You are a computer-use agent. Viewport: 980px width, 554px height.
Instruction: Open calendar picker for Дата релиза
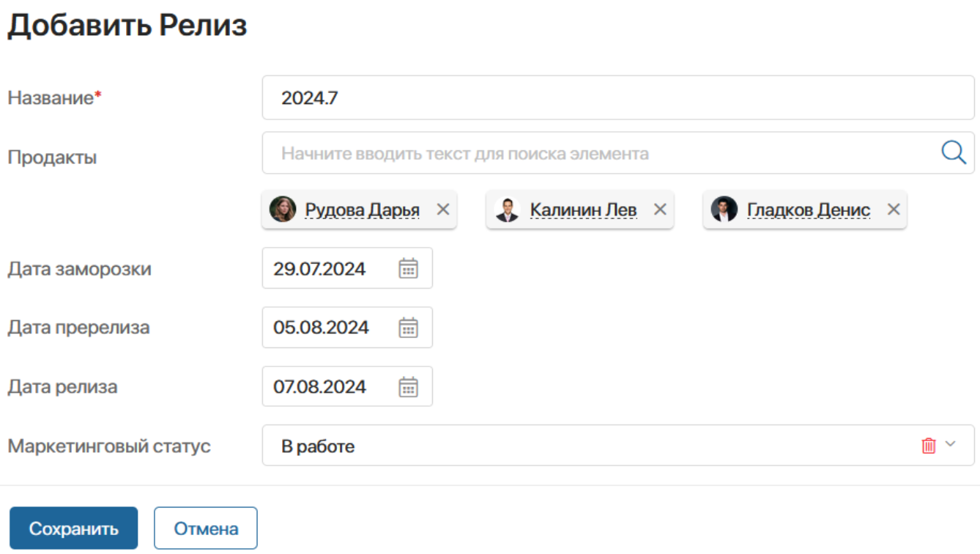(x=408, y=386)
